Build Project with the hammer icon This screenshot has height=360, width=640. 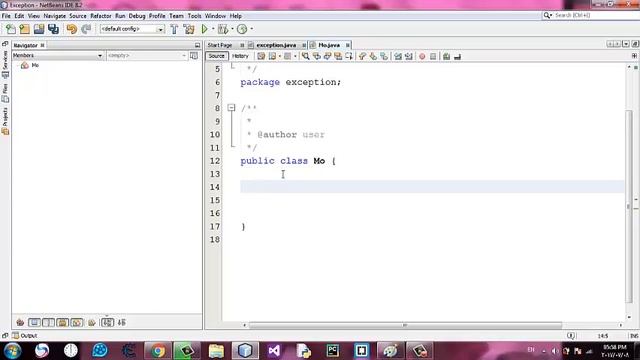click(x=174, y=29)
